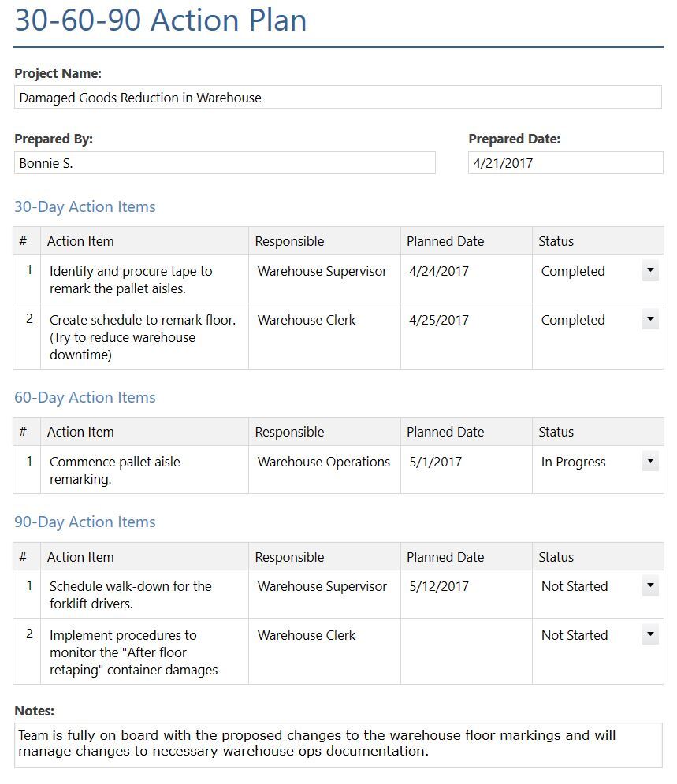Click the 90-Day Action Items heading
Screen dimensions: 677x784
coord(85,522)
